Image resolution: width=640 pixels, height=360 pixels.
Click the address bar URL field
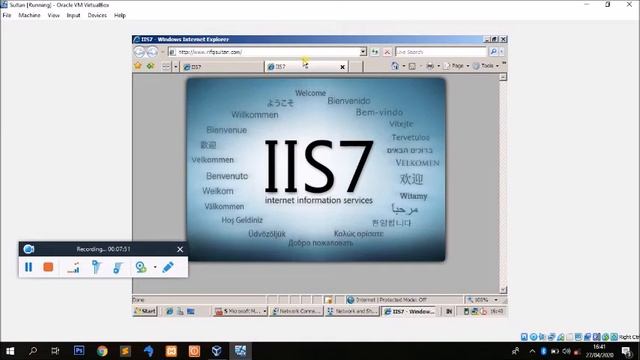pos(267,52)
